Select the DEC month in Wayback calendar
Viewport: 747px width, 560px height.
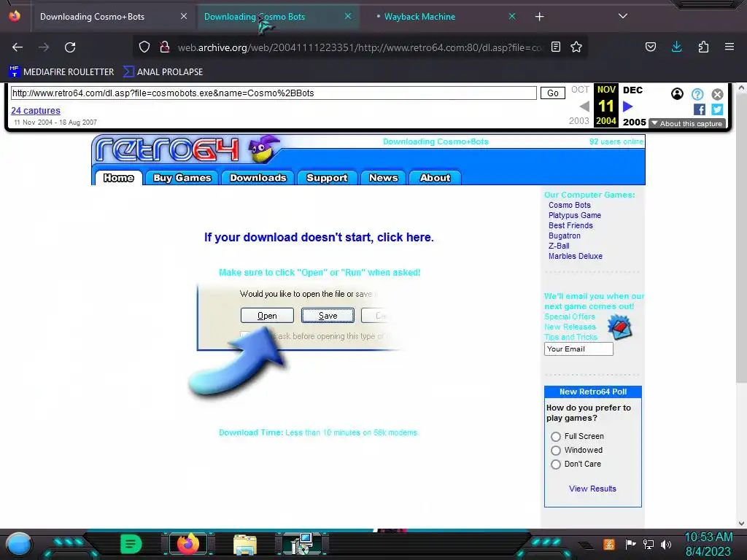(x=632, y=90)
